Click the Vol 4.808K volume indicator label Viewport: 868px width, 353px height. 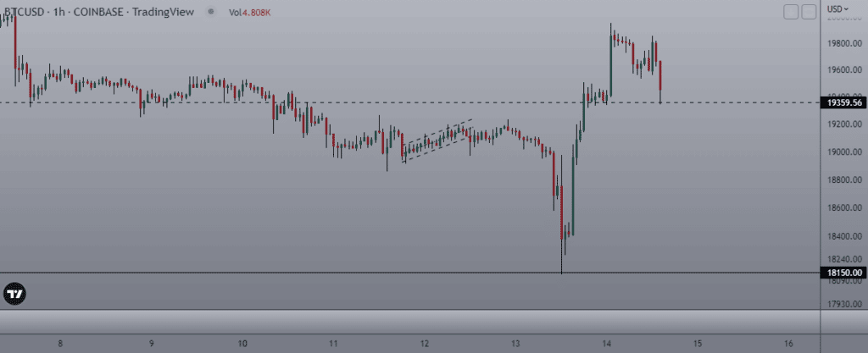pos(250,12)
